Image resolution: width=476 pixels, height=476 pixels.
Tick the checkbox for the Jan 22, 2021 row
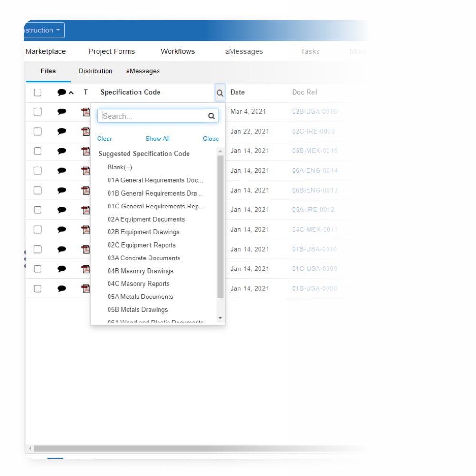click(38, 131)
